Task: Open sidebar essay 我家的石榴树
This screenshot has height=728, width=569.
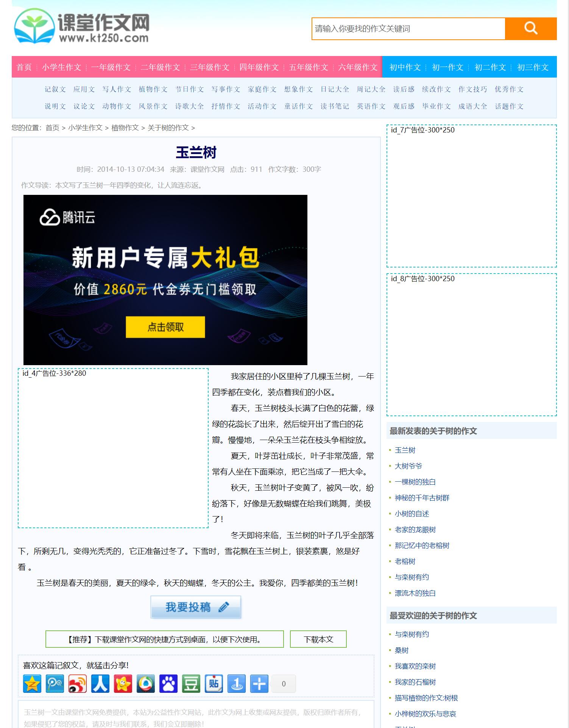Action: click(415, 682)
